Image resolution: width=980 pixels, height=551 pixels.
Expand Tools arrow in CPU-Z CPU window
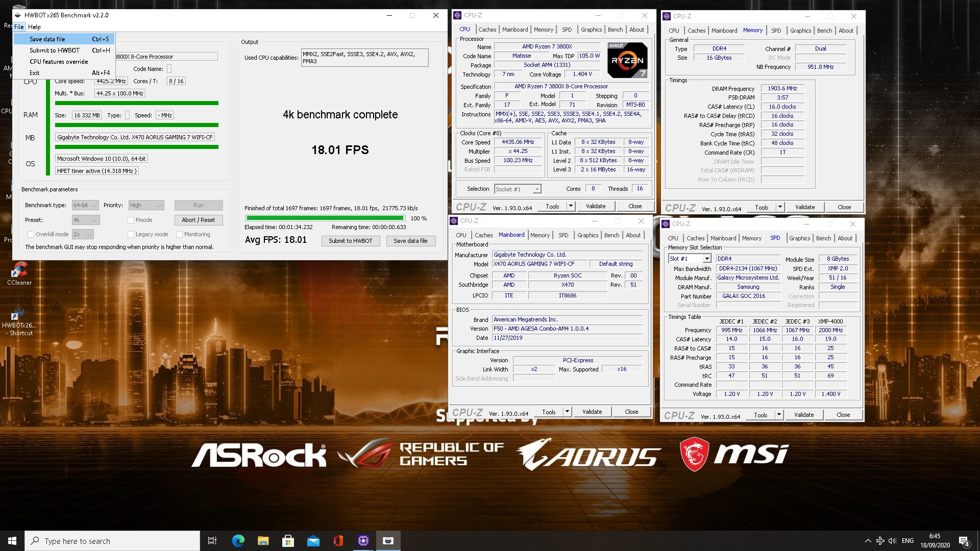[x=571, y=207]
